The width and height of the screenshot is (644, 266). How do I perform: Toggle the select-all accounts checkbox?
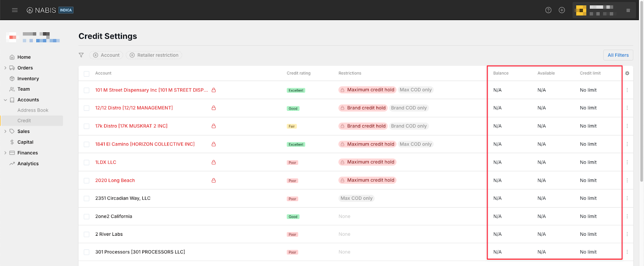tap(87, 74)
